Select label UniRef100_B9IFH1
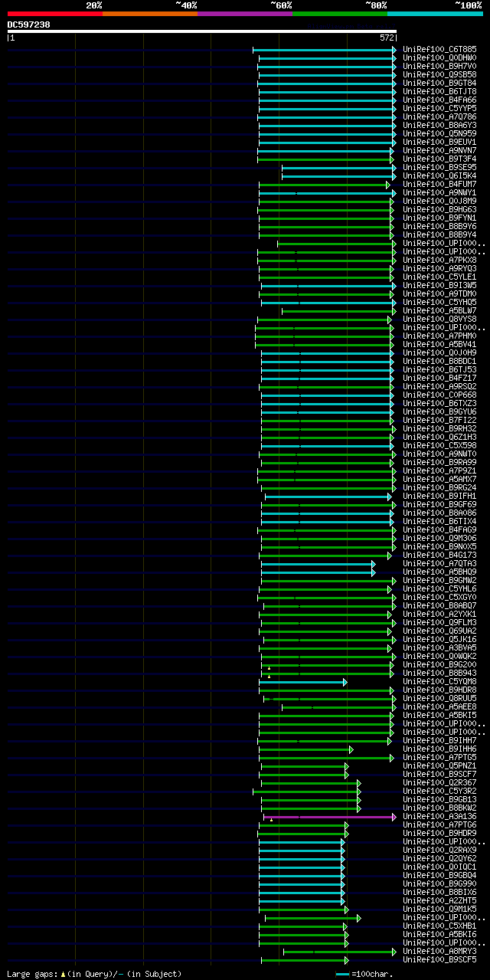 (x=441, y=496)
